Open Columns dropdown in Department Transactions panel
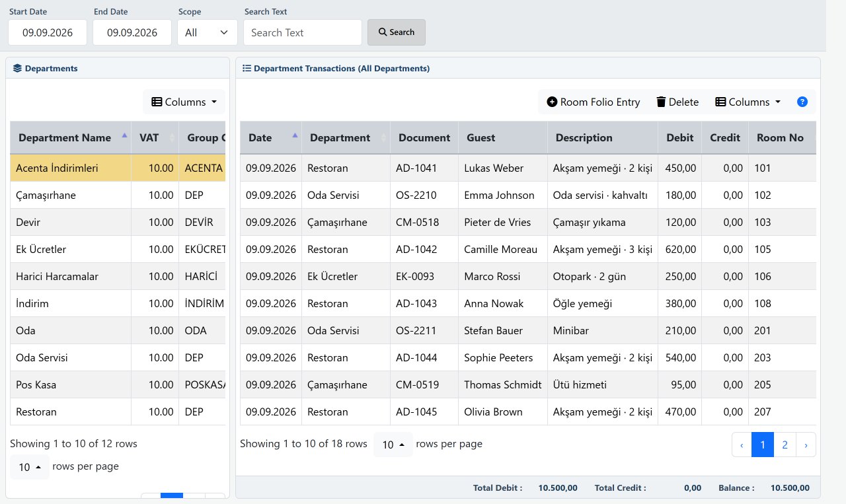The image size is (846, 504). (748, 102)
